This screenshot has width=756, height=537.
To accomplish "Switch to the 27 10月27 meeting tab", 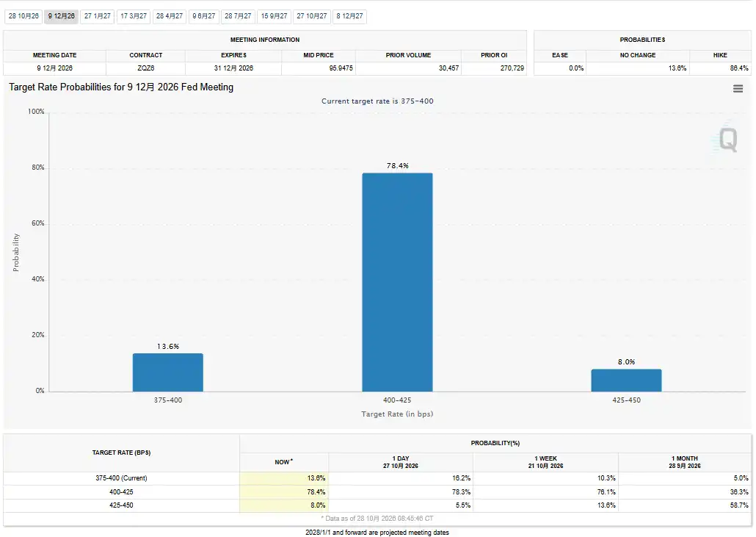I will coord(312,16).
